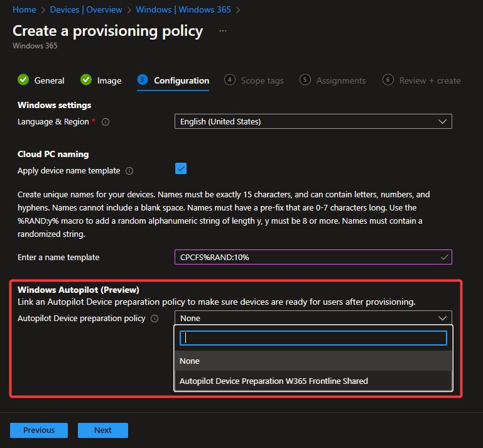483x448 pixels.
Task: Open the Review + create tab
Action: coord(421,80)
